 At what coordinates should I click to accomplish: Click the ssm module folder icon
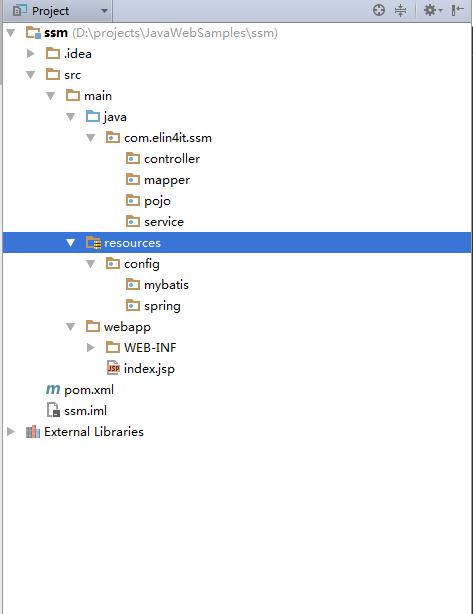click(x=33, y=33)
